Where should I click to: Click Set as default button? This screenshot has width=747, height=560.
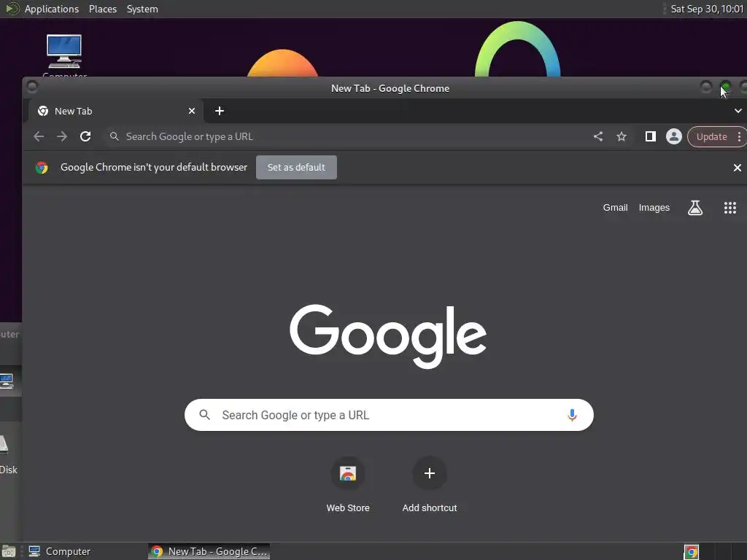(296, 168)
